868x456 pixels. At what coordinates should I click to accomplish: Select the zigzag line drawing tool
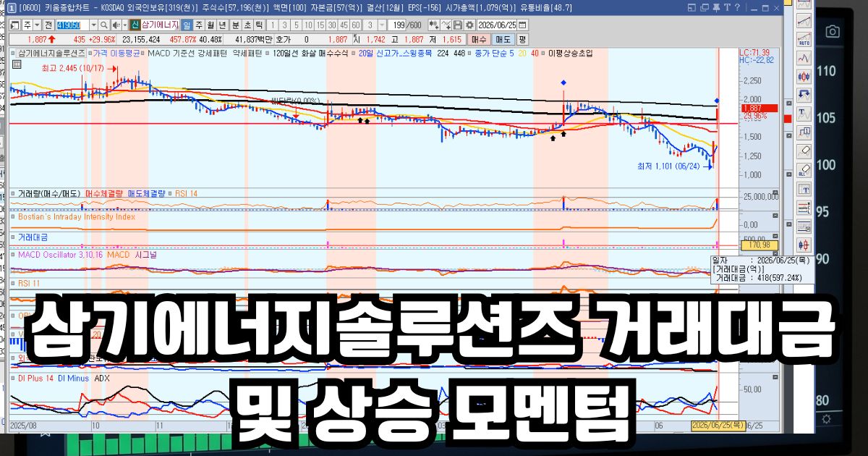[x=804, y=58]
